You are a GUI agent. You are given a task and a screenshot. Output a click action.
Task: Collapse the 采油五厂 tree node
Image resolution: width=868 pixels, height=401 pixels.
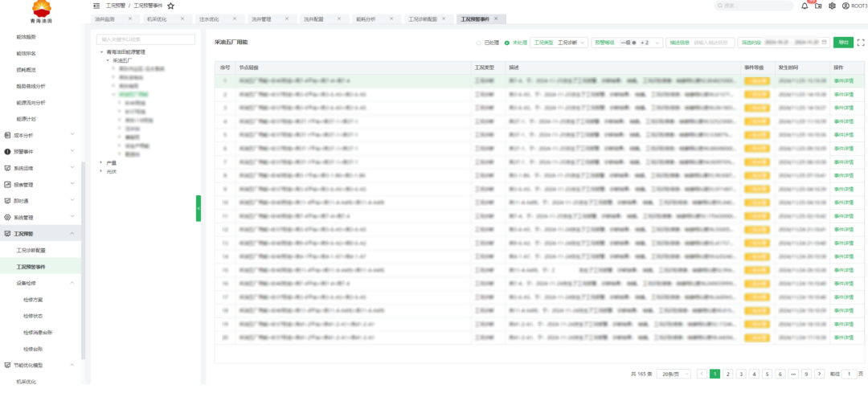click(x=108, y=60)
